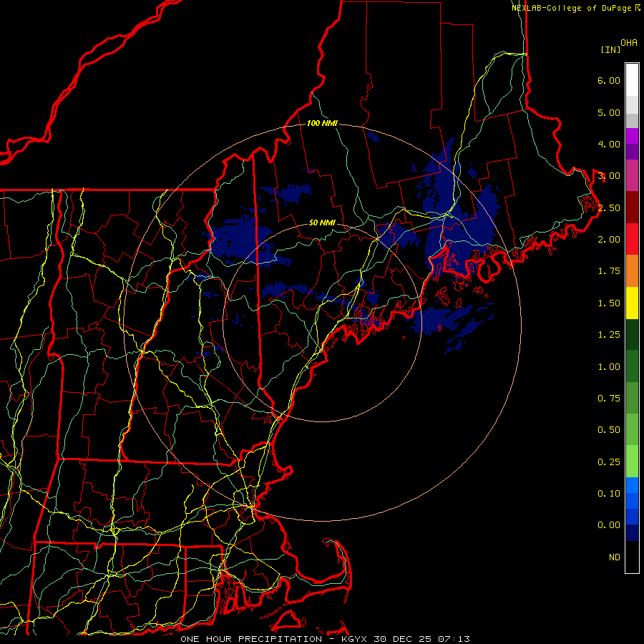Screen dimensions: 644x644
Task: Click the KGYX radar station identifier
Action: pos(355,639)
